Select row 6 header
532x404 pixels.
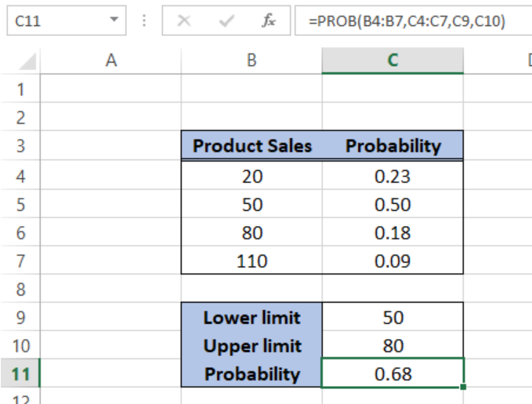(20, 233)
